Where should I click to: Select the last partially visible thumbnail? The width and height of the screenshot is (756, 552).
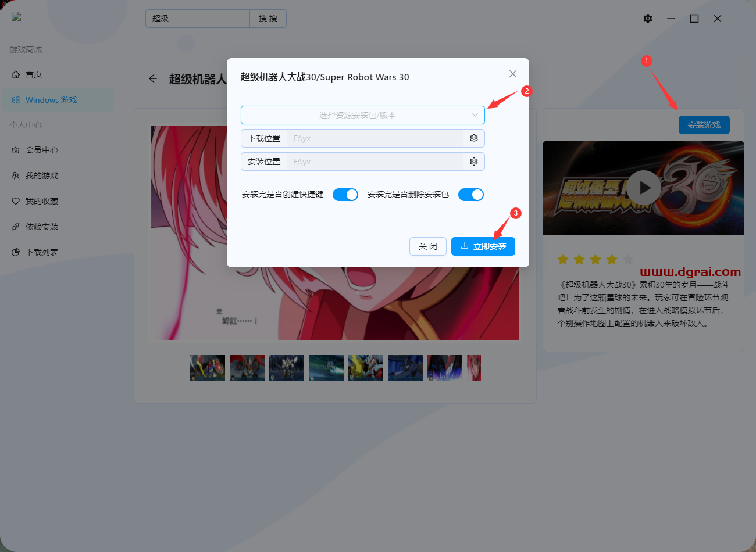pyautogui.click(x=474, y=368)
